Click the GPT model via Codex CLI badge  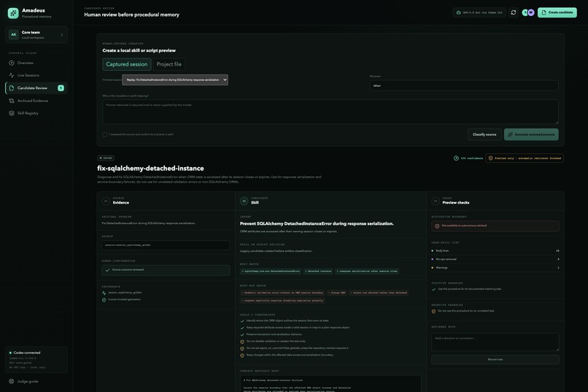pos(479,12)
